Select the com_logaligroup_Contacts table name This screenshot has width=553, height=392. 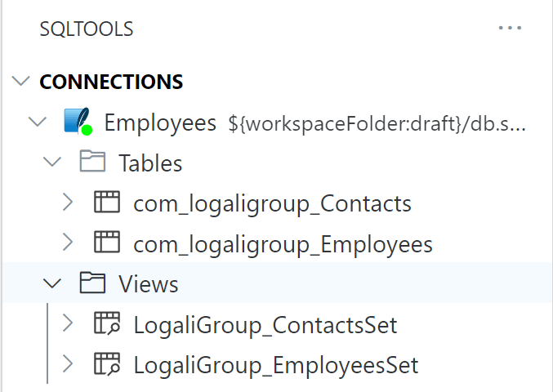272,204
